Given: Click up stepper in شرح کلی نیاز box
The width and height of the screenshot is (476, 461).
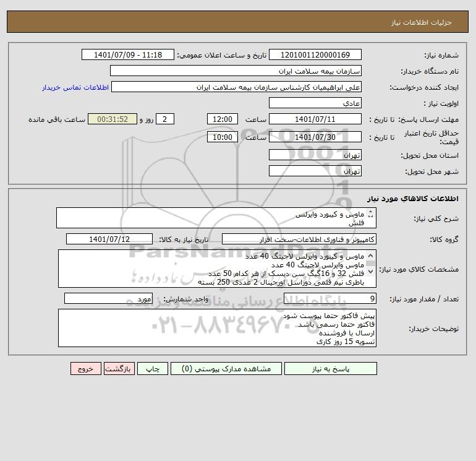Looking at the screenshot, I should (x=370, y=211).
